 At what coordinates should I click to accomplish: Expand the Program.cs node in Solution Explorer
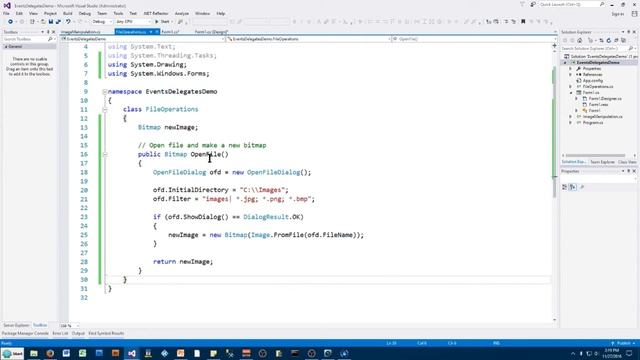pos(571,122)
